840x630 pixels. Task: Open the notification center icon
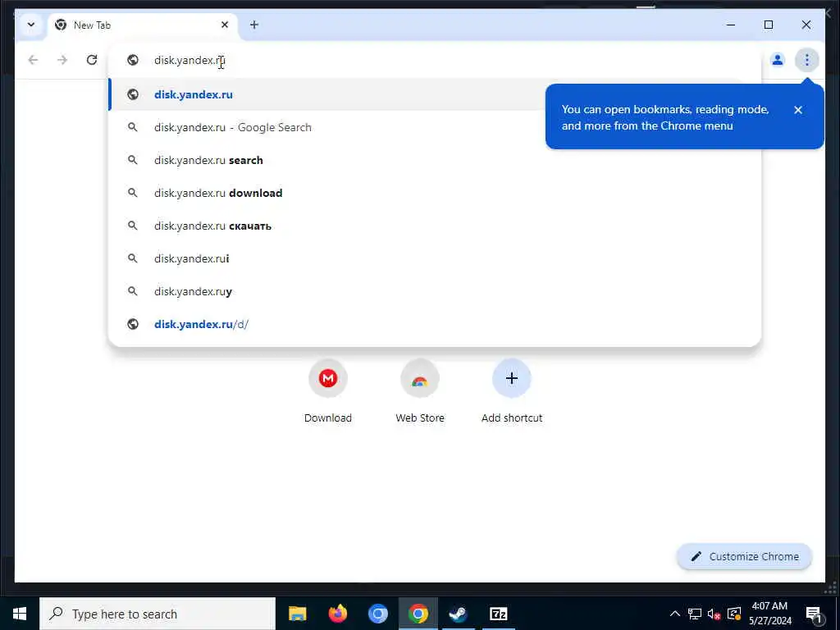click(814, 614)
